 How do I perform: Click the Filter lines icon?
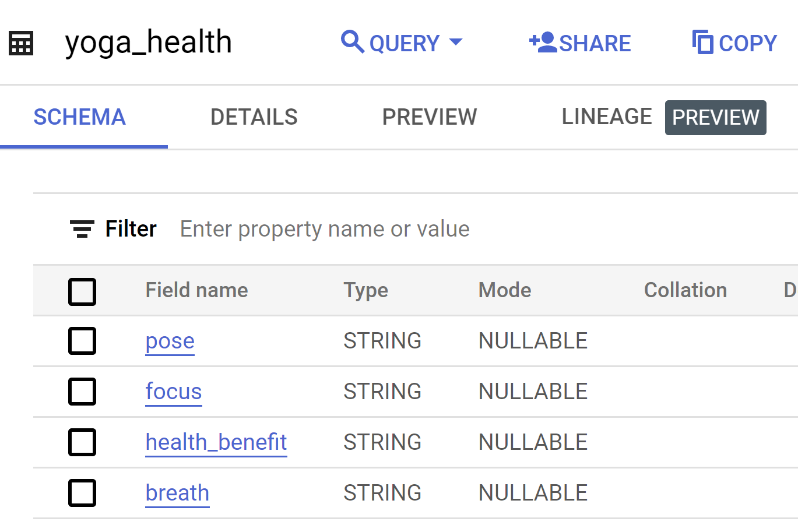pyautogui.click(x=82, y=229)
